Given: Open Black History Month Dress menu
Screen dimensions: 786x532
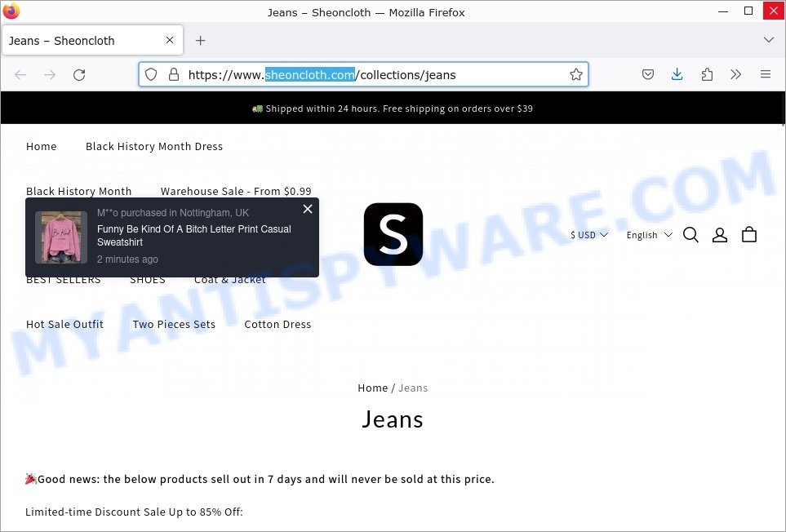Looking at the screenshot, I should (x=154, y=146).
